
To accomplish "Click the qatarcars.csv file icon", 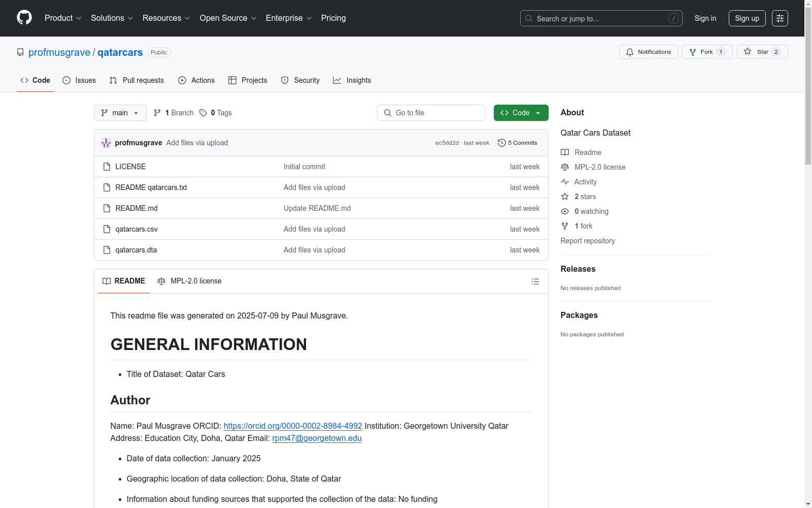I will 107,229.
